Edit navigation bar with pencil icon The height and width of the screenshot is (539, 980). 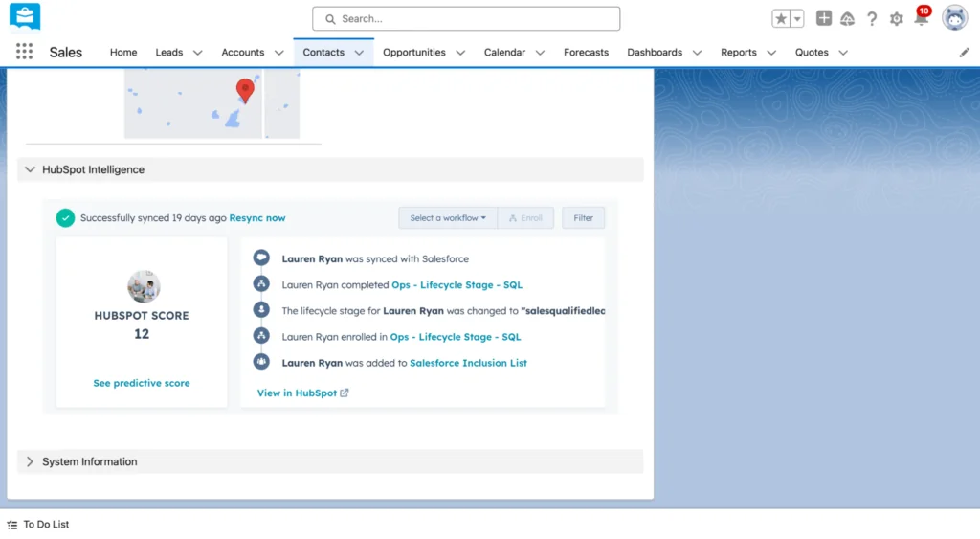965,53
